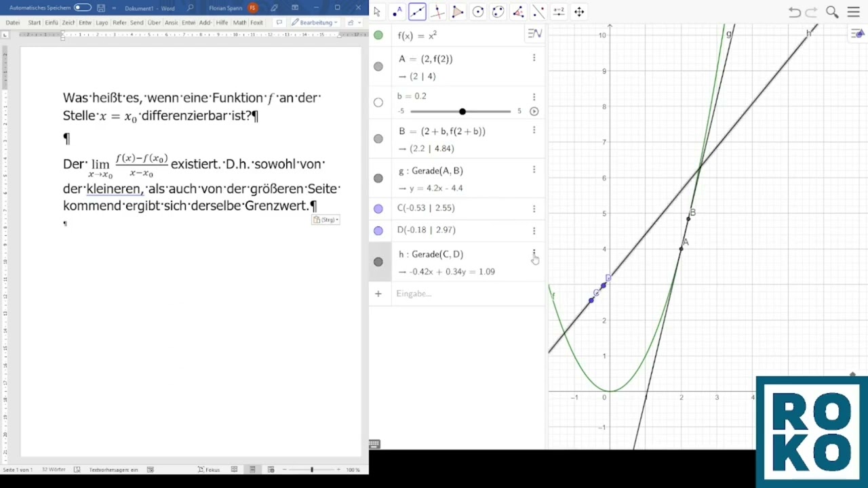
Task: Toggle visibility of line g : Gerade(A, B)
Action: [x=378, y=178]
